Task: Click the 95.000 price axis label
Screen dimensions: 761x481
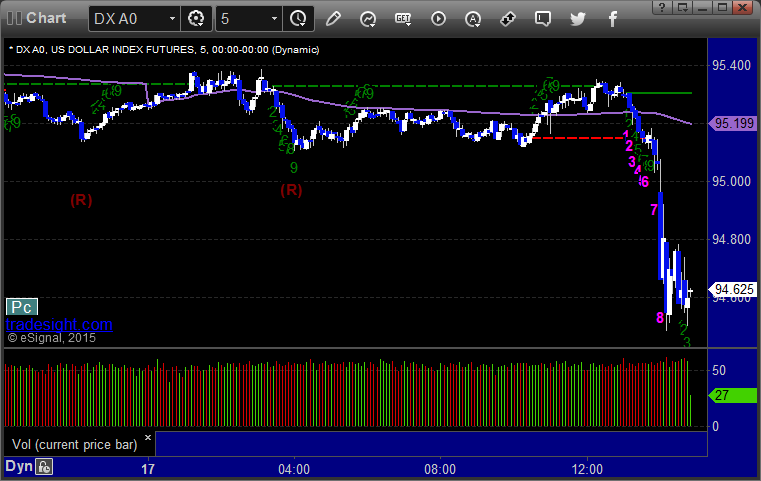Action: coord(731,182)
